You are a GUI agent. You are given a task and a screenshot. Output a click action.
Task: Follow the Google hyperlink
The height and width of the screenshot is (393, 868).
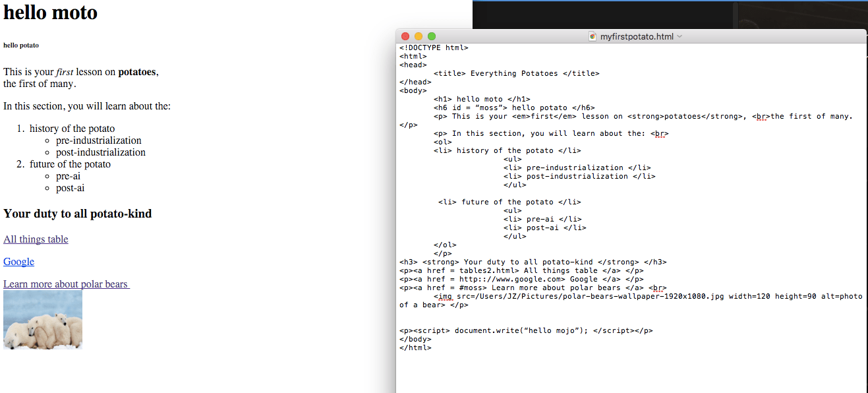coord(18,262)
